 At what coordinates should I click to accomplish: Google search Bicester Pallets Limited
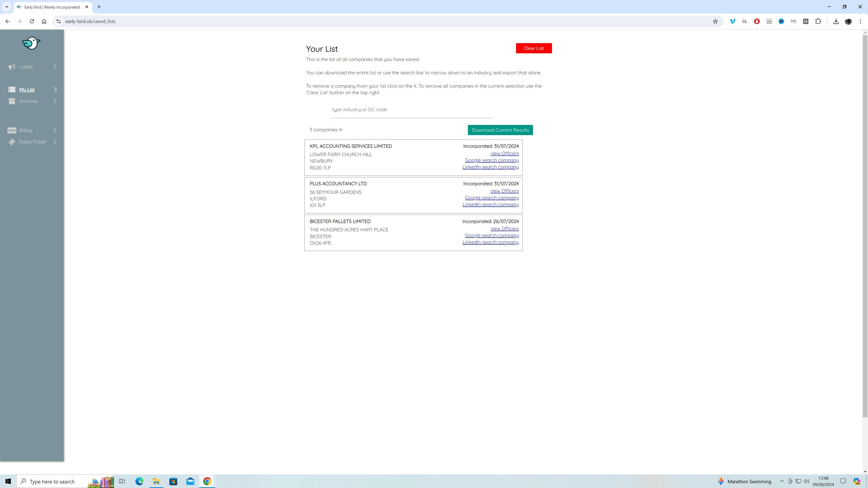[x=492, y=235]
